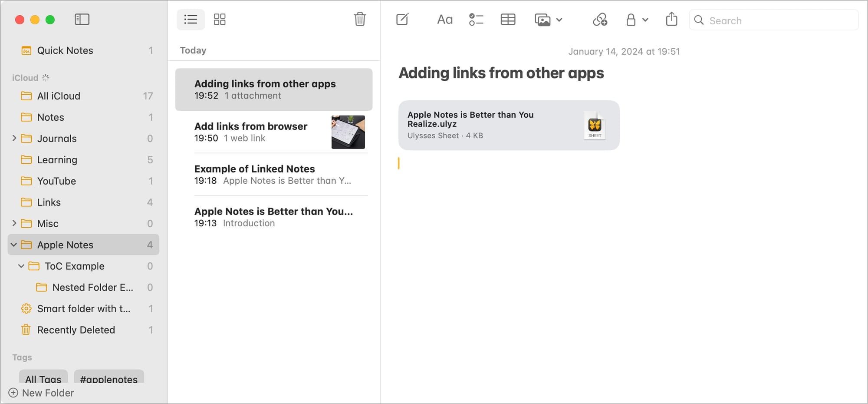
Task: Click the share note icon
Action: pyautogui.click(x=671, y=20)
